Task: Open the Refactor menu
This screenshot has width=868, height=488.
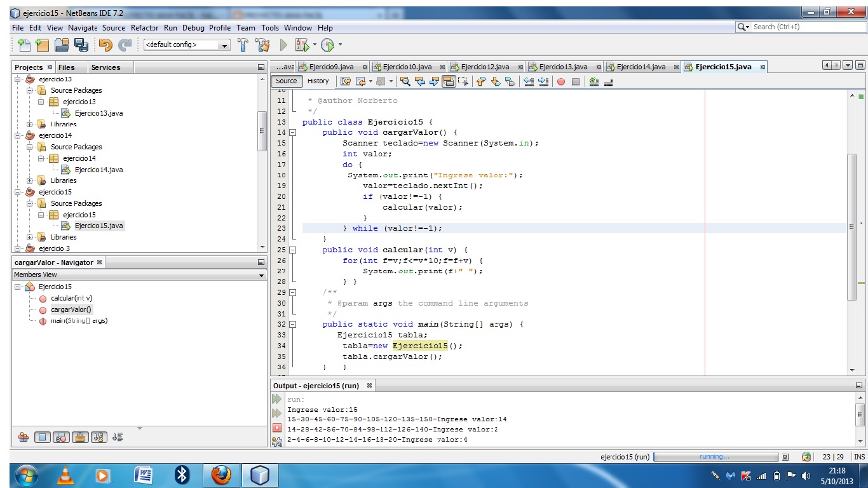Action: pyautogui.click(x=144, y=27)
